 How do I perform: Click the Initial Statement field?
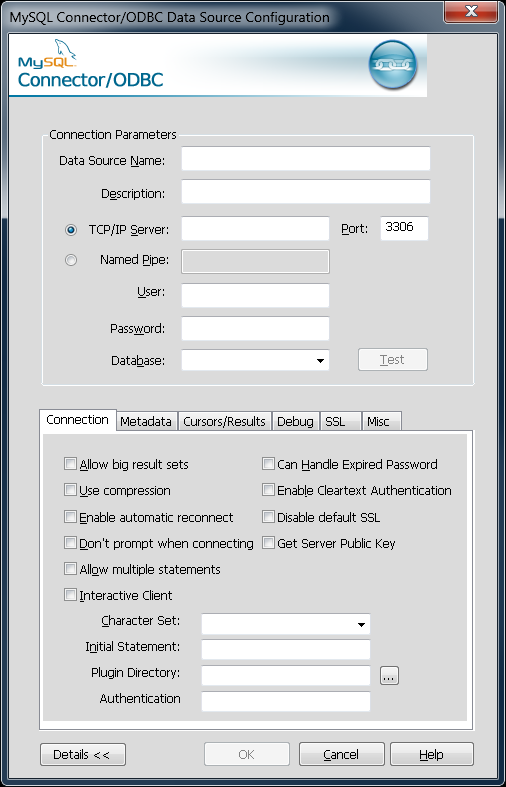tap(286, 649)
